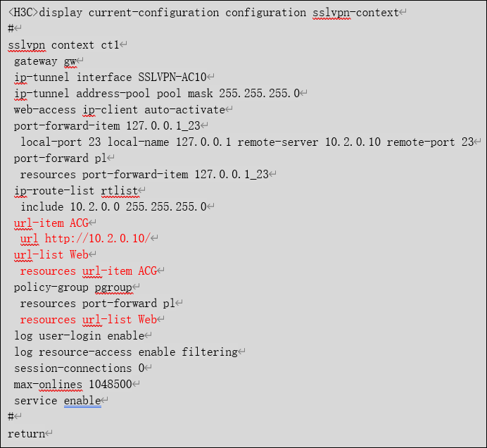The width and height of the screenshot is (487, 448).
Task: Click the gw gateway name
Action: (70, 61)
